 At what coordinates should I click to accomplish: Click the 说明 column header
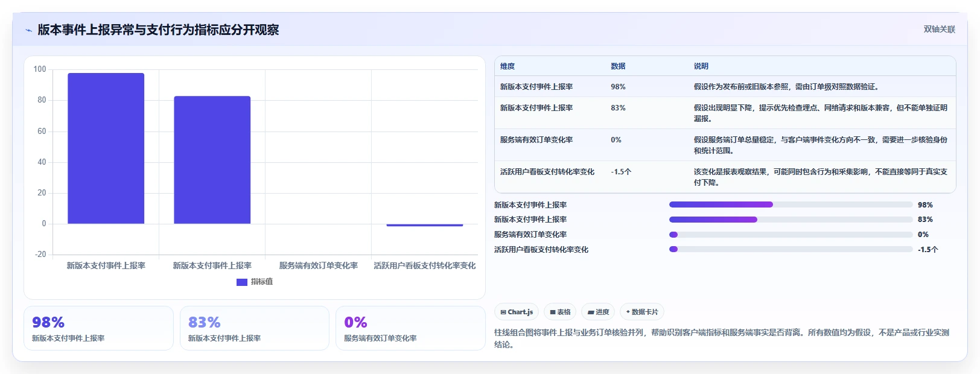(x=701, y=66)
